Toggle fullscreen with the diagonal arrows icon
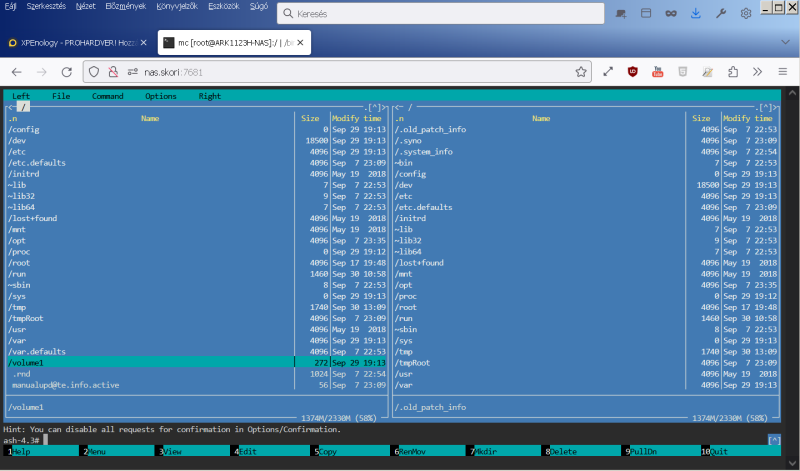The image size is (800, 471). [x=608, y=72]
